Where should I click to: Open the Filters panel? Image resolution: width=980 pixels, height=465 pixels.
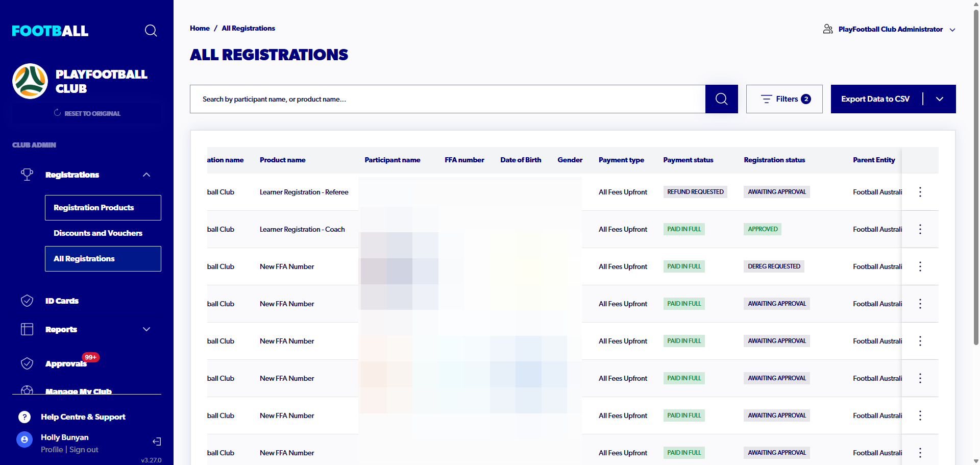785,99
